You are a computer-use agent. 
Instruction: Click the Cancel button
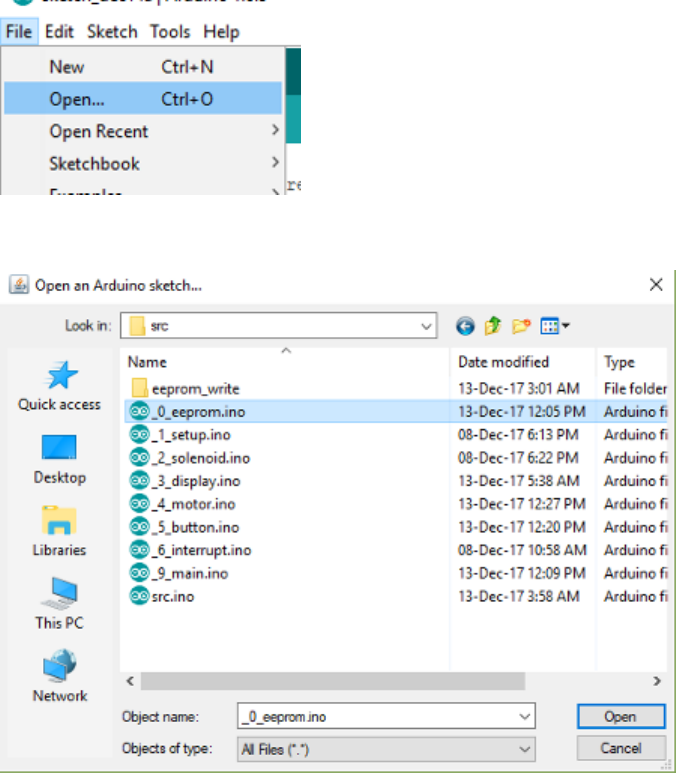click(x=621, y=748)
